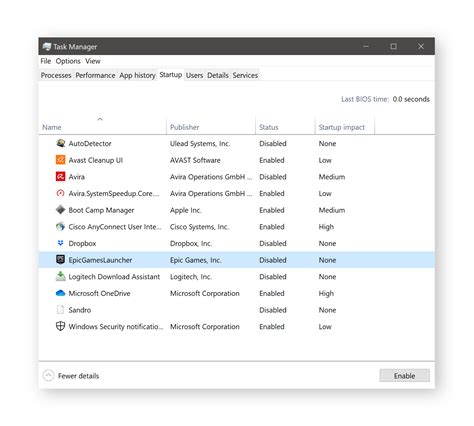
Task: Click the Last BIOS time value
Action: pyautogui.click(x=411, y=99)
